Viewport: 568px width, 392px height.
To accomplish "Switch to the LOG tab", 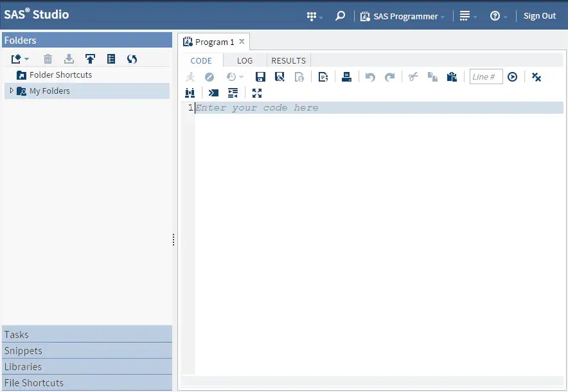I will 245,60.
